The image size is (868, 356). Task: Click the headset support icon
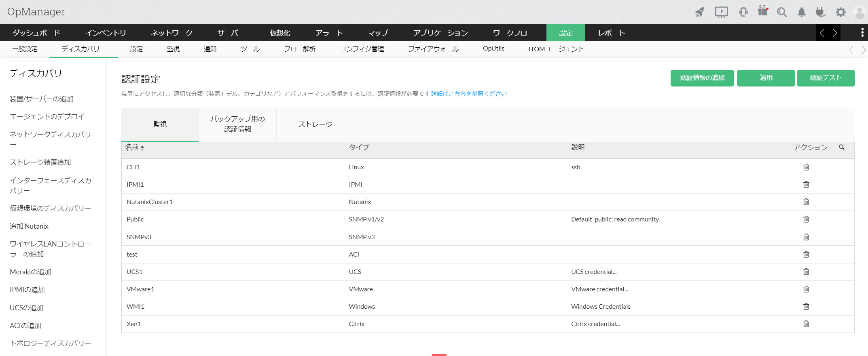click(x=743, y=12)
